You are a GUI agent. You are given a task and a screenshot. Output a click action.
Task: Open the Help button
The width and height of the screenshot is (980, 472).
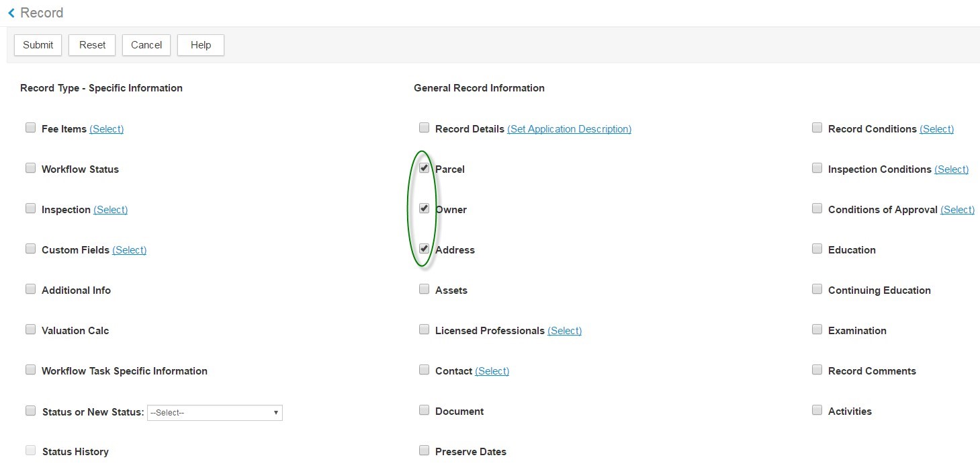pyautogui.click(x=200, y=45)
